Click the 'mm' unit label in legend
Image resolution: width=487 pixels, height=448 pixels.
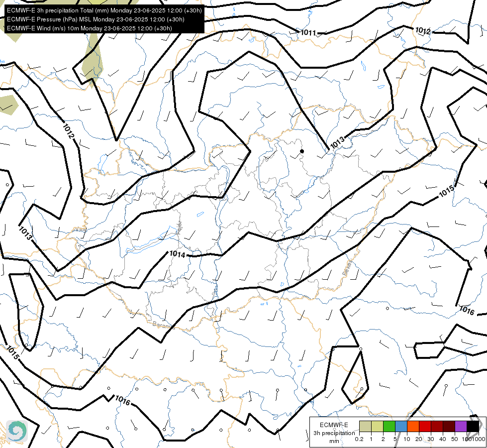coord(334,441)
